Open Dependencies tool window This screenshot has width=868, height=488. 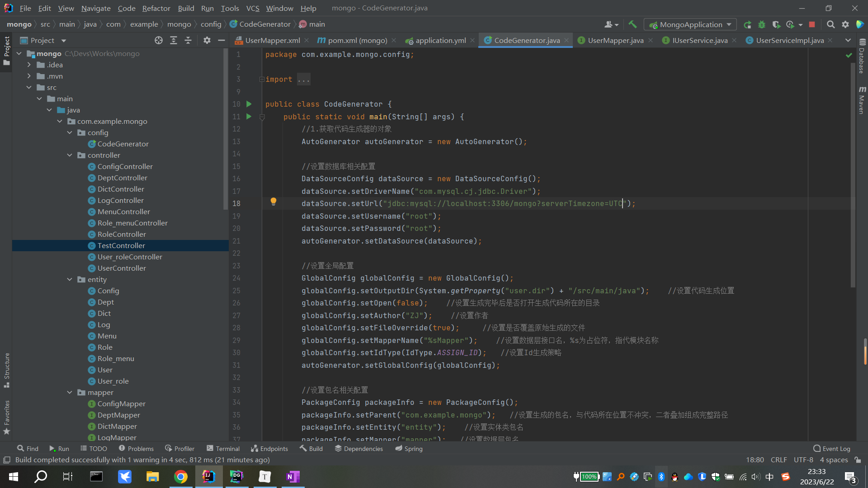tap(359, 448)
